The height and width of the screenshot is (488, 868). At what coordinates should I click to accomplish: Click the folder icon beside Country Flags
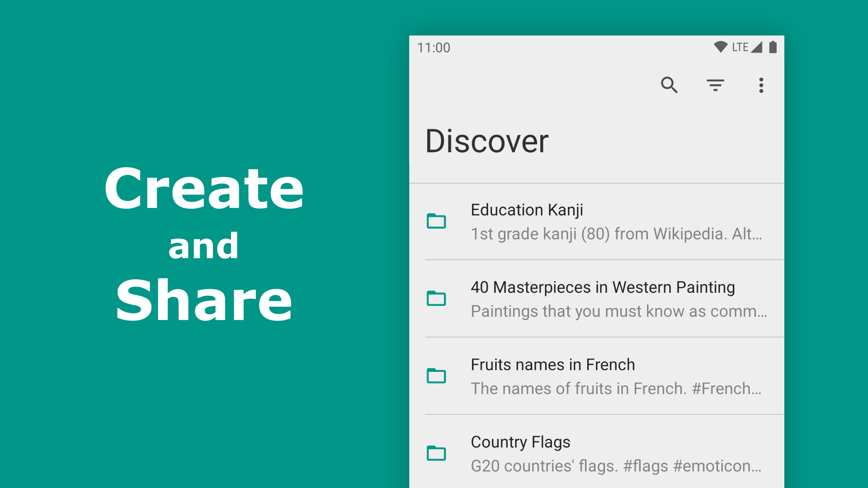(436, 454)
